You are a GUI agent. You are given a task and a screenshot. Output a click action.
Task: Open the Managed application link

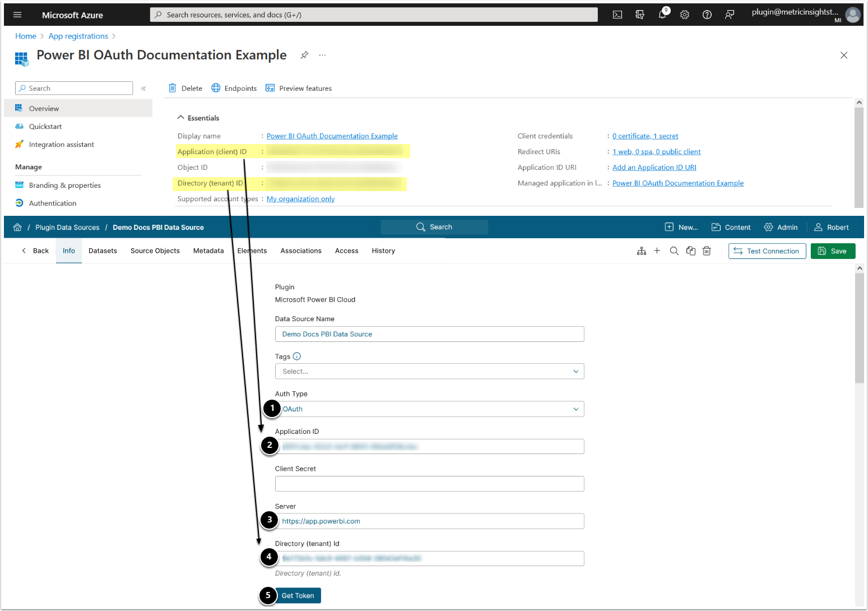(x=678, y=183)
